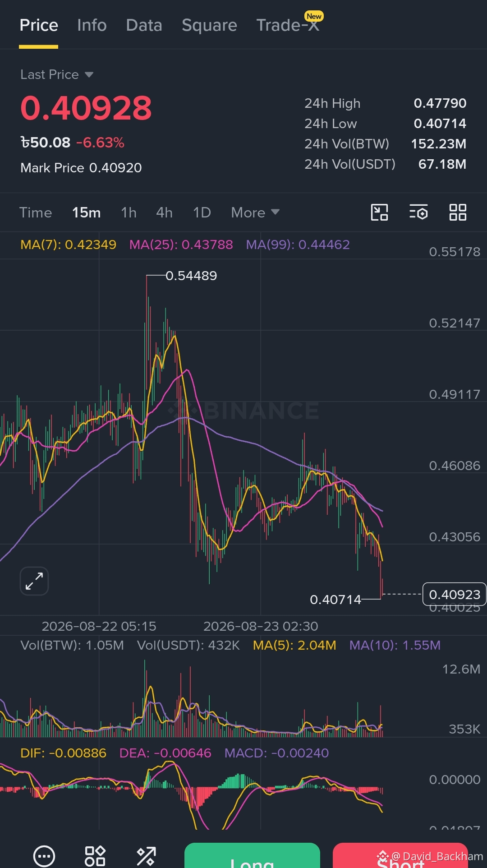487x868 pixels.
Task: Tap the 2026-08-23 02:30 time label
Action: pyautogui.click(x=261, y=626)
